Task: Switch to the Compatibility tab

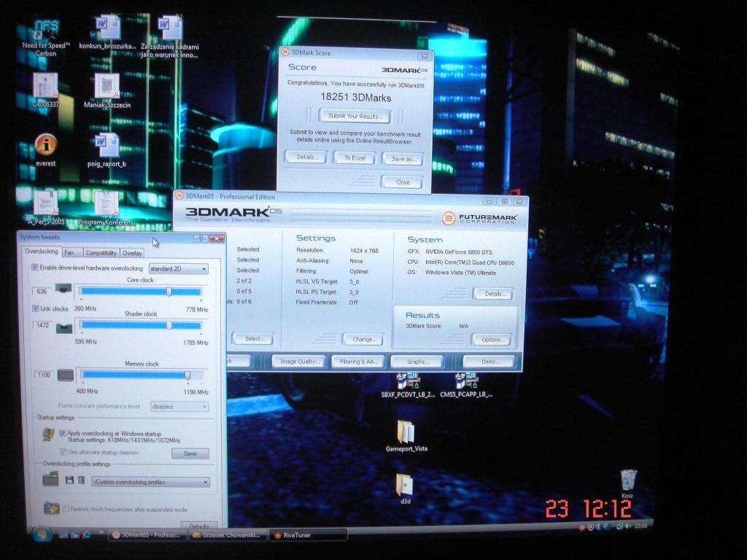Action: [101, 253]
